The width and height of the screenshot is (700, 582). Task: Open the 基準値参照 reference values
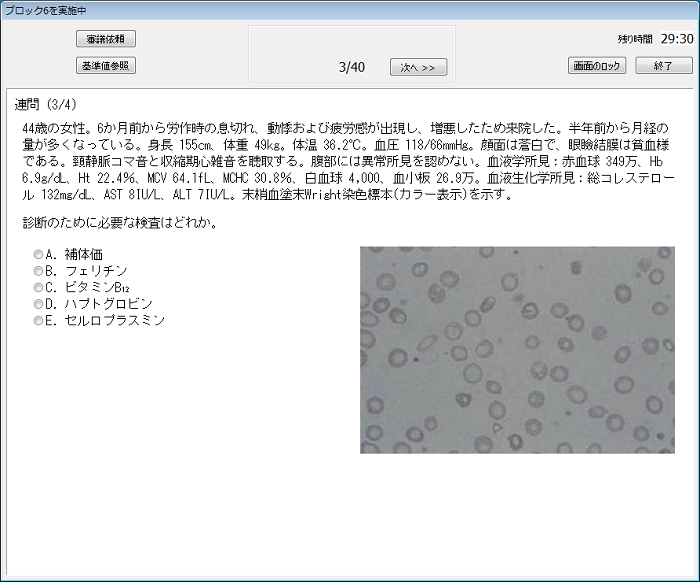coord(106,66)
